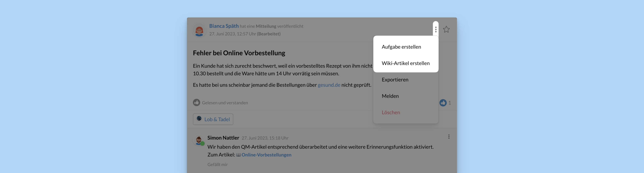Open Simon Nattler's comment three-dot menu
The width and height of the screenshot is (644, 173).
pos(449,137)
